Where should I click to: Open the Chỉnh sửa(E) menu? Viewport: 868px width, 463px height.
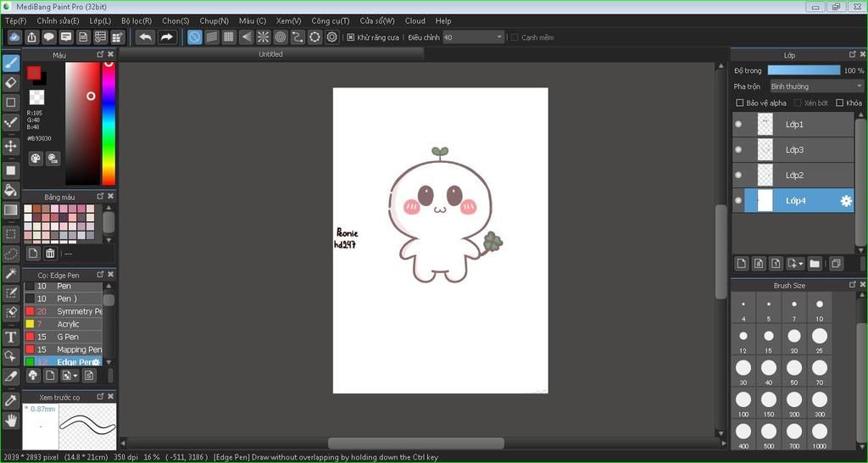coord(58,20)
